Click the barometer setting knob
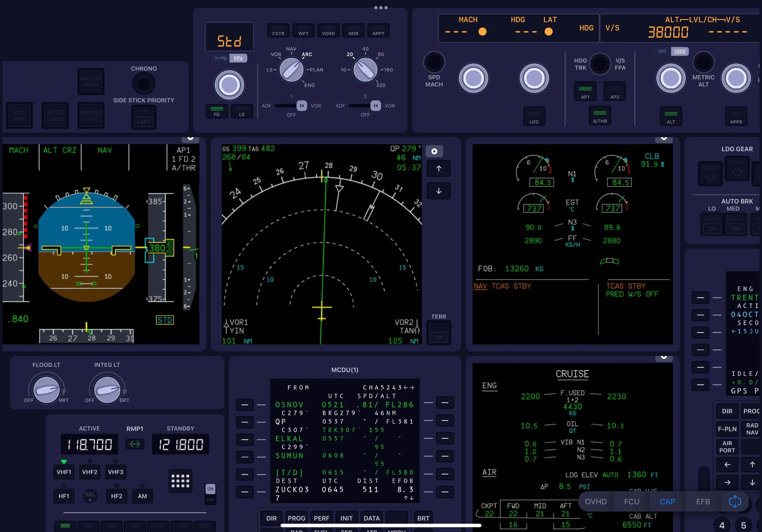 point(229,85)
